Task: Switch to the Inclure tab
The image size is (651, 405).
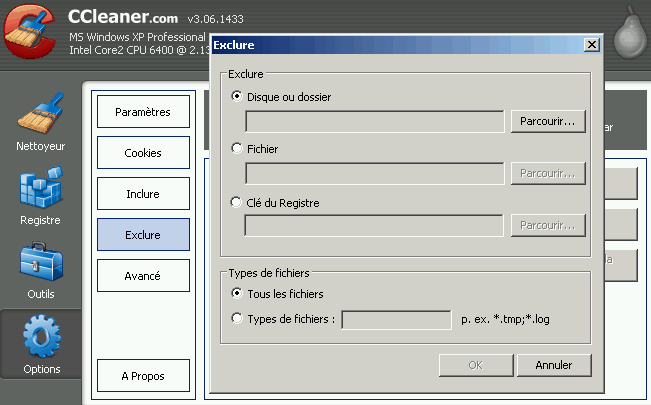Action: (x=143, y=194)
